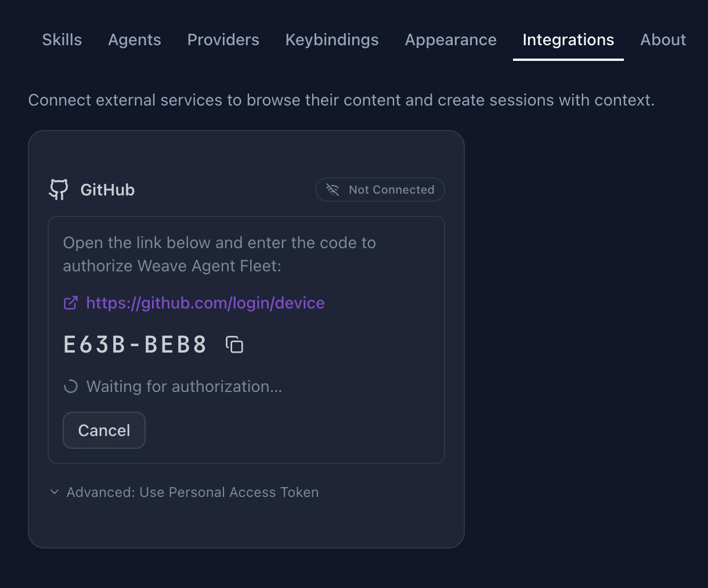Click the crossed-out plug icon in Not Connected badge
This screenshot has width=708, height=588.
332,190
